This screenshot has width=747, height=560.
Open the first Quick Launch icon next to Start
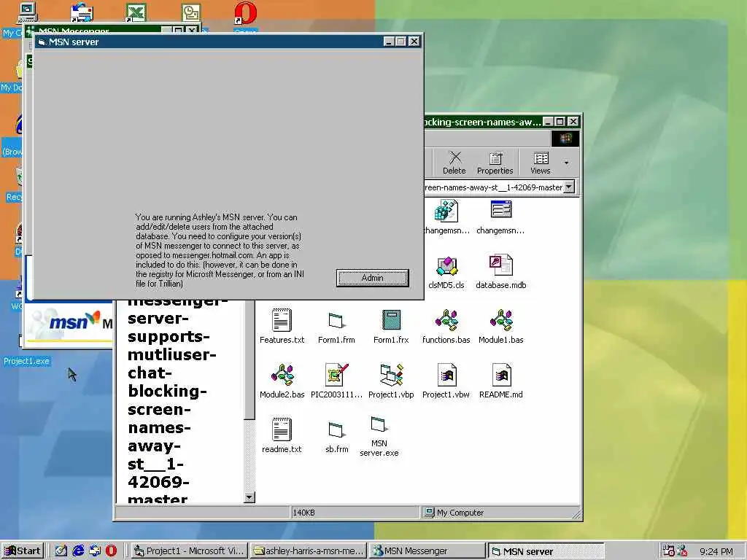(x=61, y=551)
